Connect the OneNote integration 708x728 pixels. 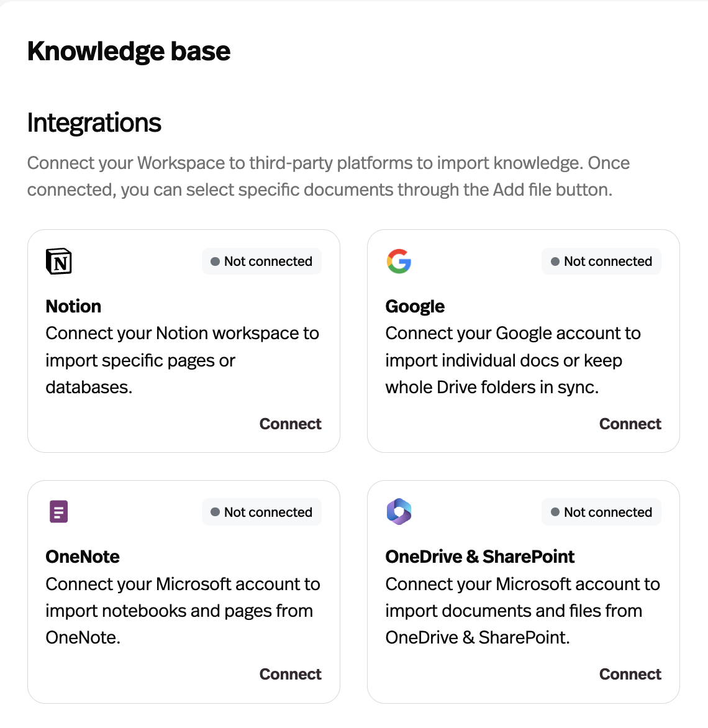point(290,674)
